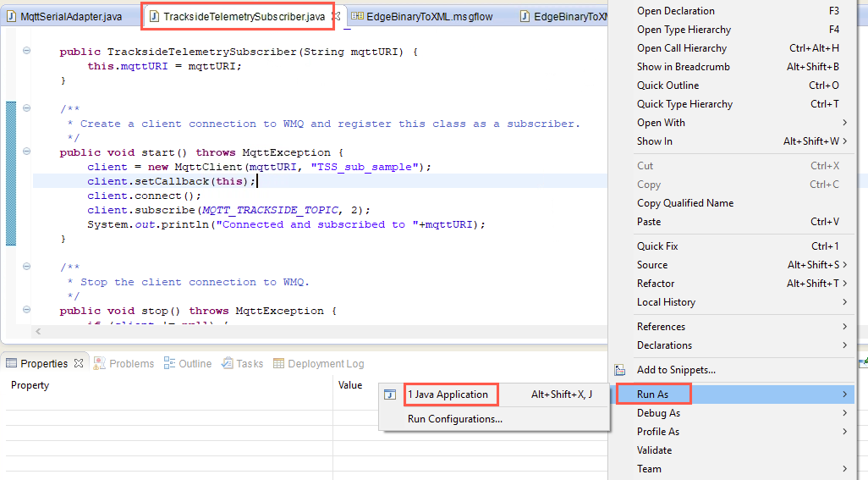Viewport: 868px width, 480px height.
Task: Switch to the Properties view tab
Action: tap(44, 364)
